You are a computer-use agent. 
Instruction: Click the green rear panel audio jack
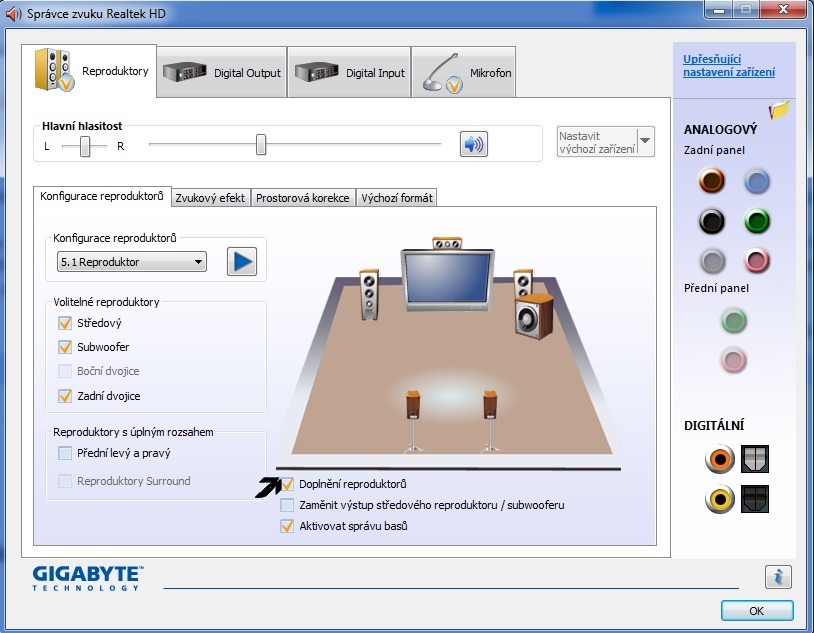pos(756,221)
